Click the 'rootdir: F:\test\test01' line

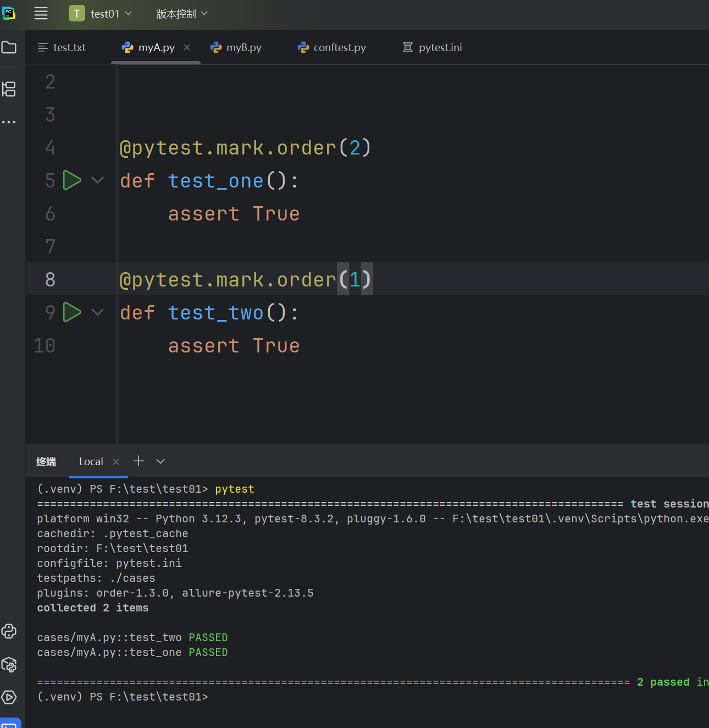113,548
